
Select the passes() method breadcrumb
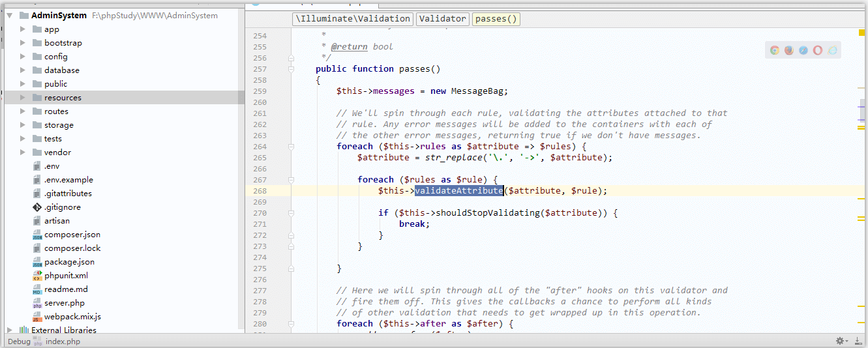pyautogui.click(x=496, y=19)
